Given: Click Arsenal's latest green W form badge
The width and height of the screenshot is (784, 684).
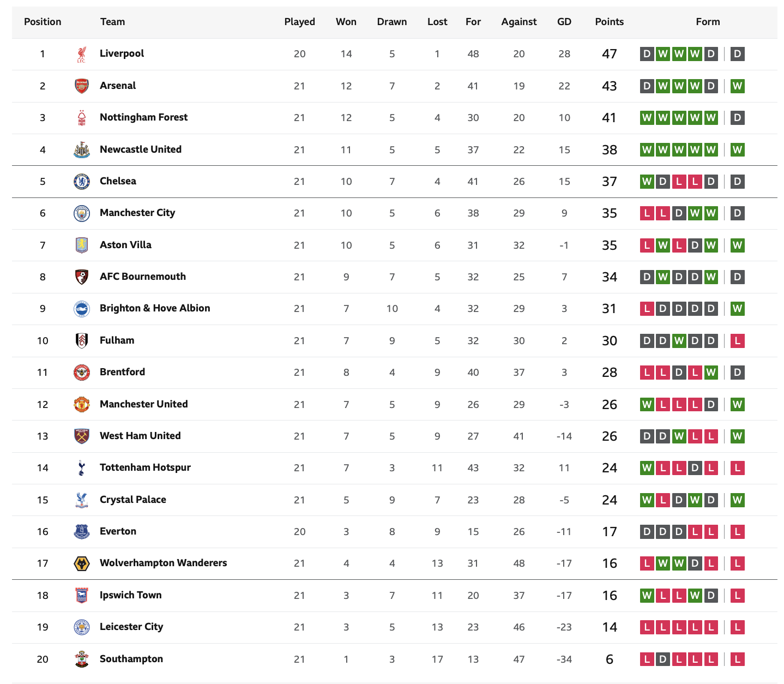Looking at the screenshot, I should [x=738, y=86].
